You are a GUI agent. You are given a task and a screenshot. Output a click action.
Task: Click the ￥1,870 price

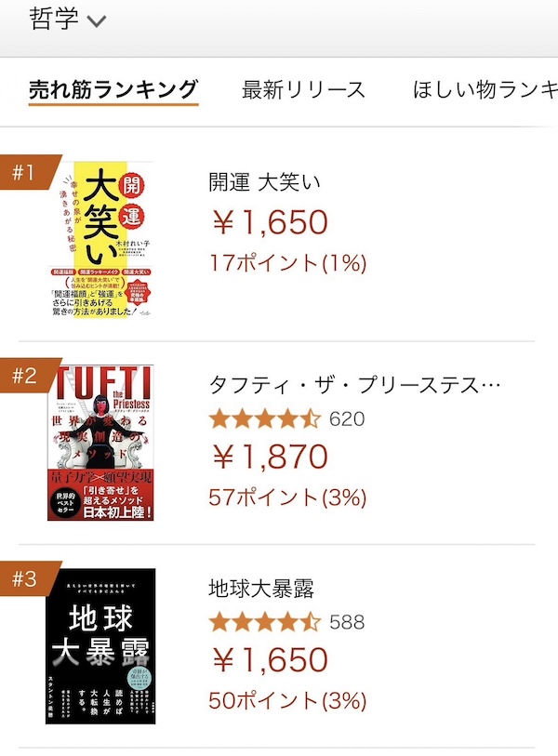point(270,457)
